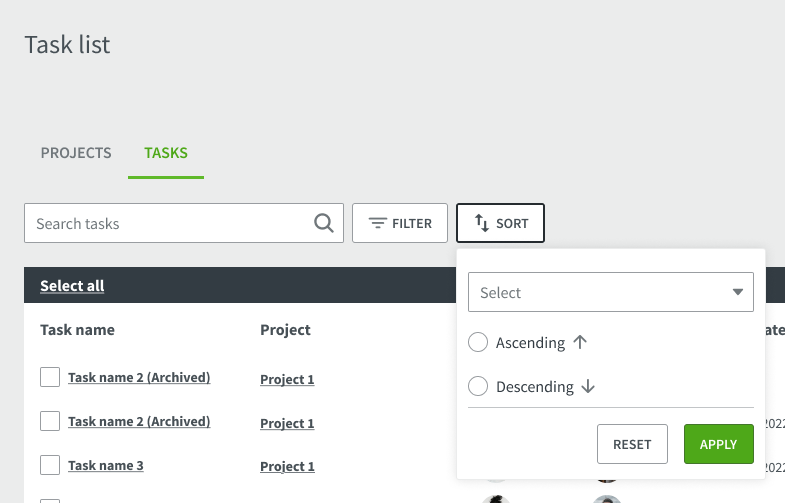
Task: Click the Project column header
Action: click(x=285, y=330)
